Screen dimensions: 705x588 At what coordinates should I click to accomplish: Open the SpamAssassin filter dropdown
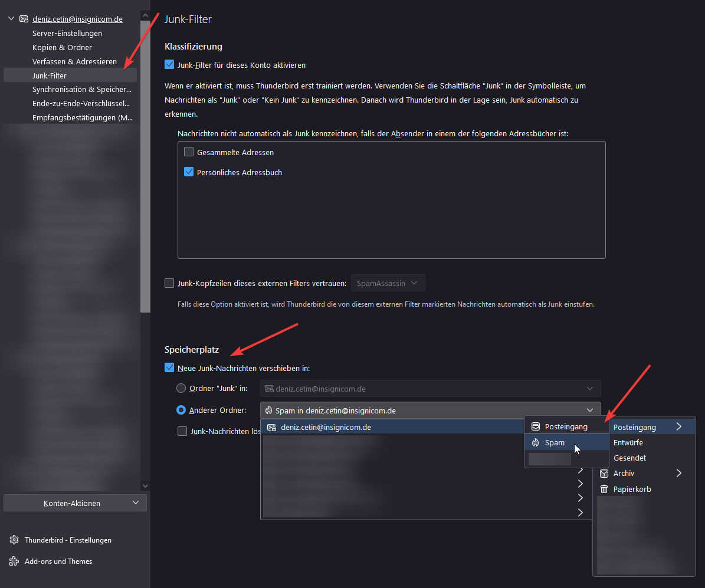(388, 283)
